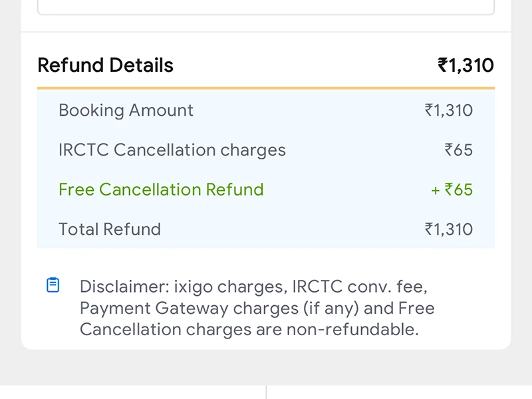Tap the light blue refund summary card

point(266,170)
